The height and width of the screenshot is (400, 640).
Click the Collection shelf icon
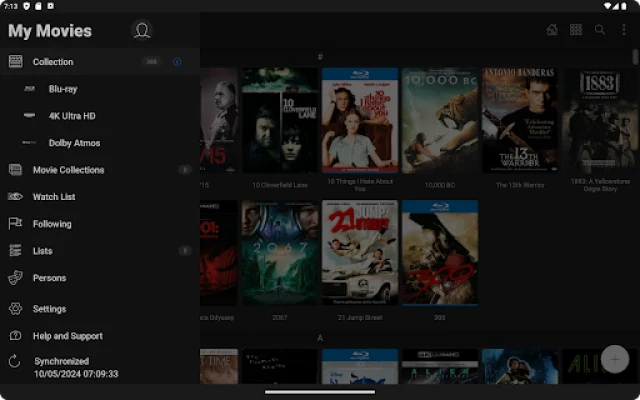(16, 62)
